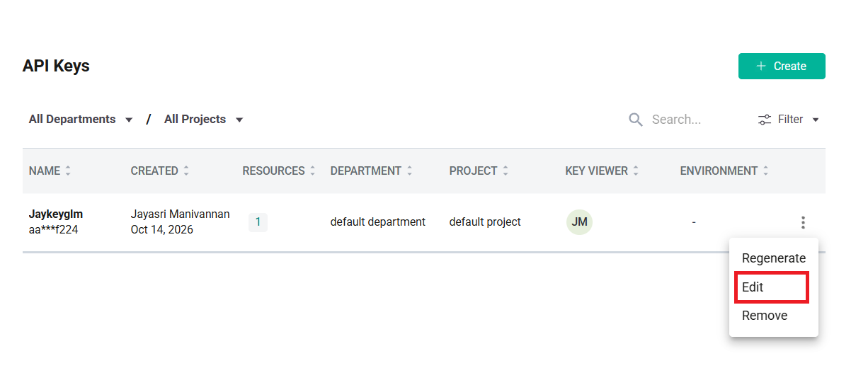Sort by KEY VIEWER column arrows
This screenshot has height=380, width=868.
(x=636, y=171)
